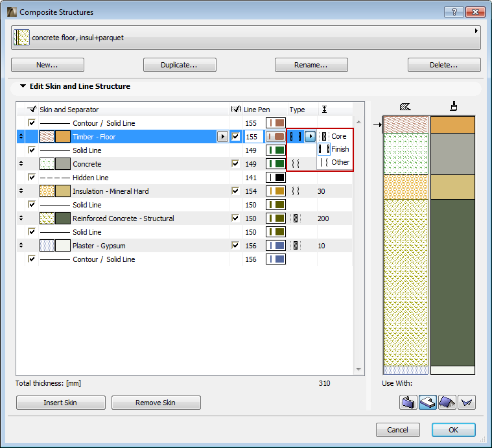Open the composite structure selector dropdown
The image size is (492, 448).
click(x=246, y=38)
